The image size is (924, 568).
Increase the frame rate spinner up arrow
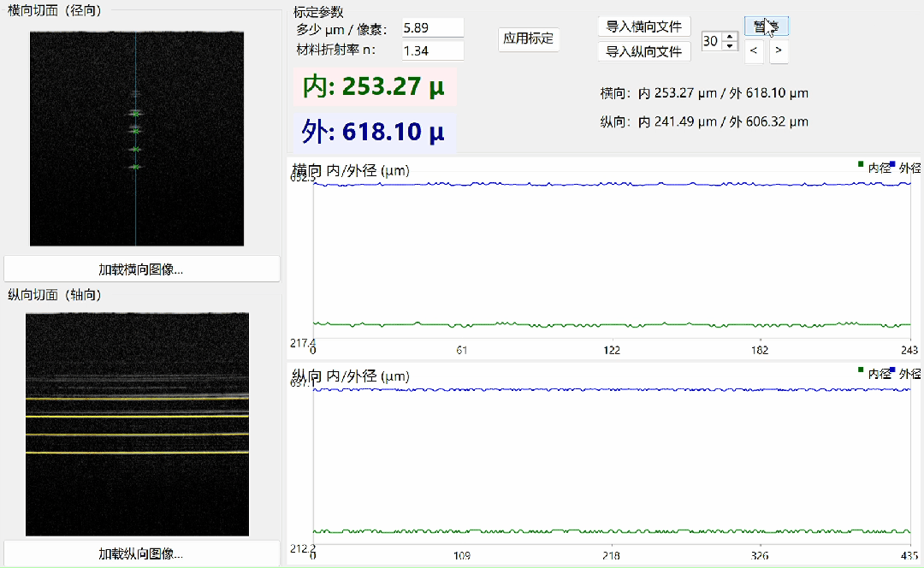click(730, 37)
